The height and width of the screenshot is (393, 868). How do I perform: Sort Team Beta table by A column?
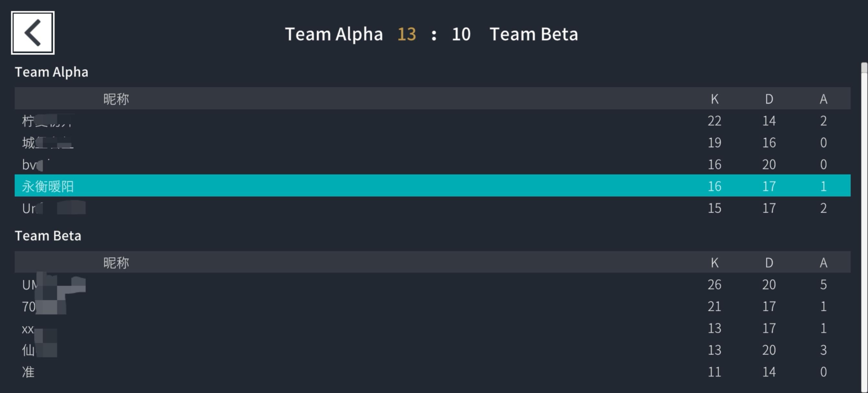click(x=823, y=262)
